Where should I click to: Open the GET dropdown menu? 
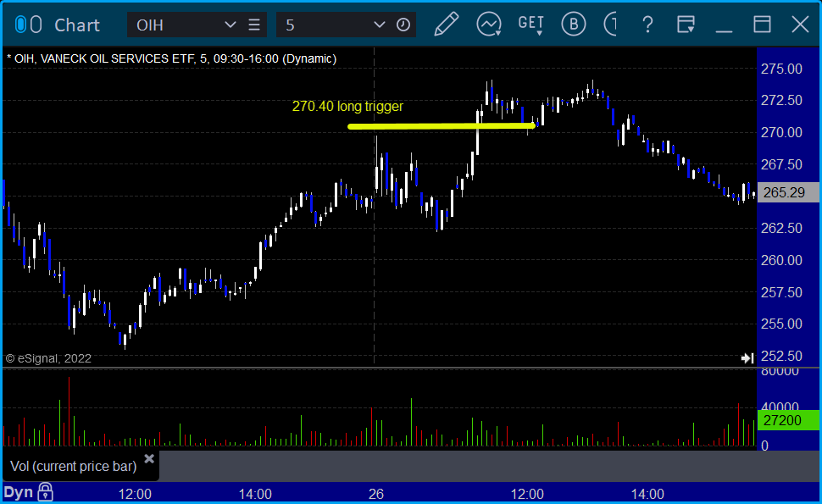(x=530, y=25)
